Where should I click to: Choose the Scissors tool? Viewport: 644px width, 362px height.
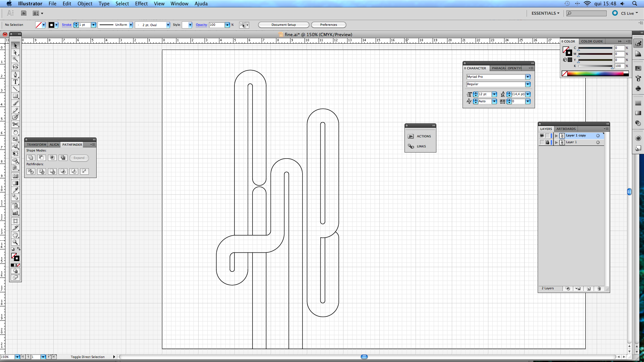coord(15,124)
